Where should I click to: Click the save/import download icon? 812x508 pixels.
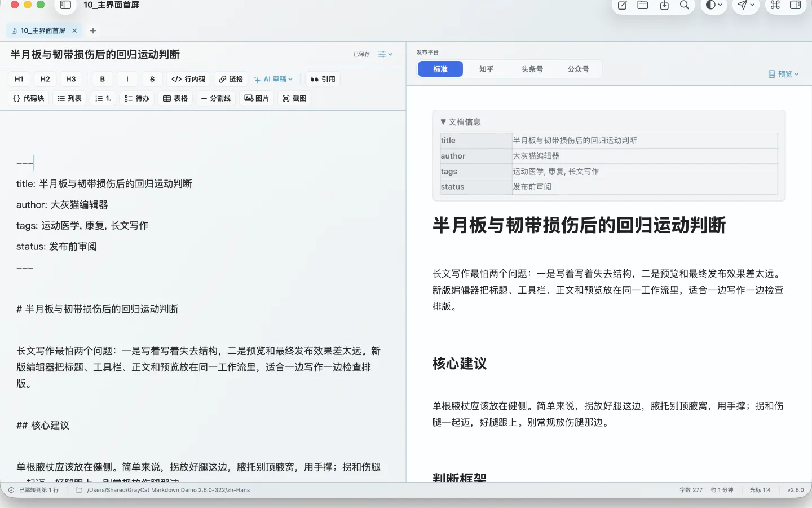click(664, 5)
